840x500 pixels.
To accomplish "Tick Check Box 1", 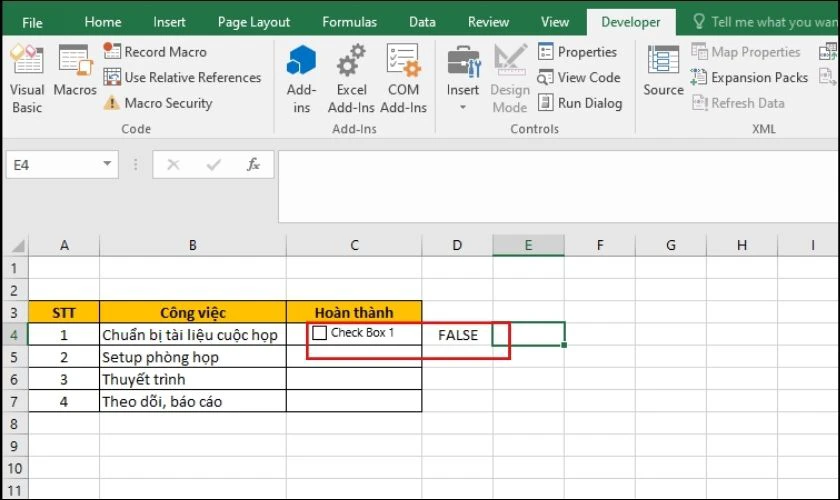I will click(319, 333).
